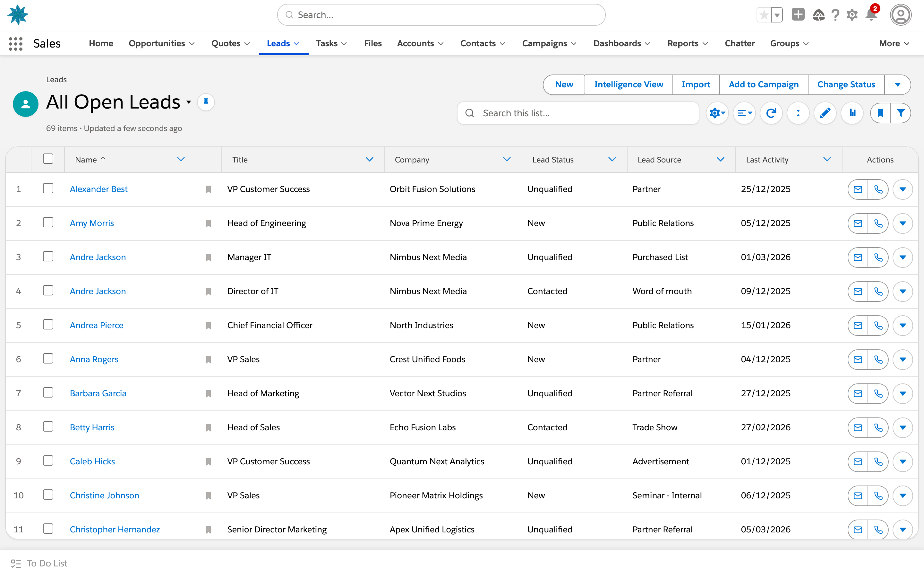Open the global actions plus icon
Screen dimensions: 924x578
pyautogui.click(x=798, y=14)
